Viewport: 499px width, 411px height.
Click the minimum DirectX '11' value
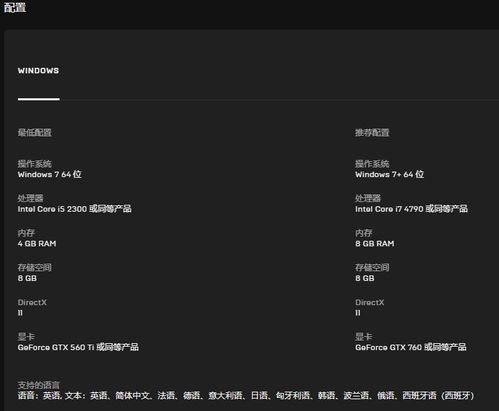[x=20, y=313]
